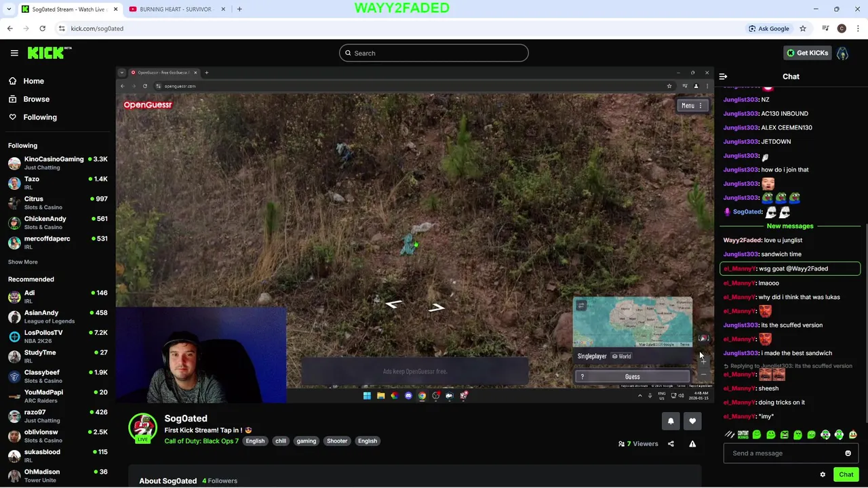This screenshot has width=868, height=488.
Task: Expand Show more following channels
Action: 23,262
